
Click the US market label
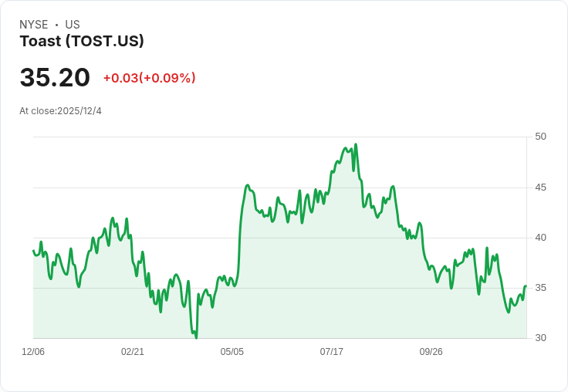(73, 25)
